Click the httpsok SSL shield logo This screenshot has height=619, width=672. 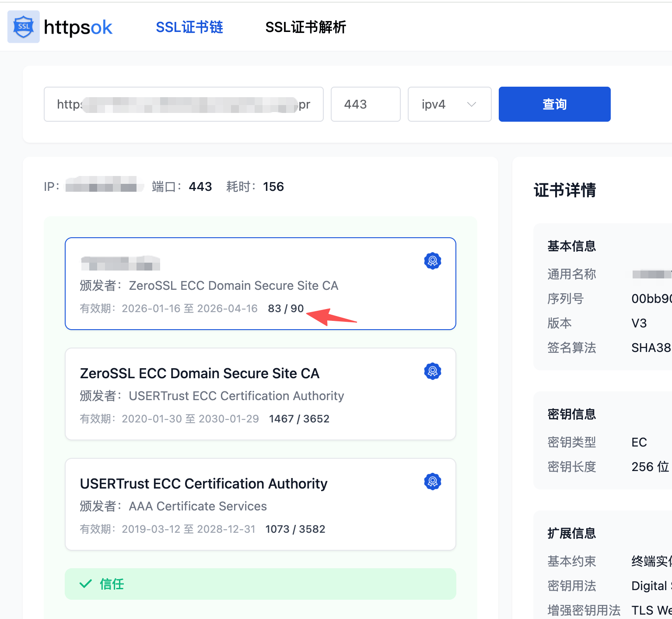point(24,27)
